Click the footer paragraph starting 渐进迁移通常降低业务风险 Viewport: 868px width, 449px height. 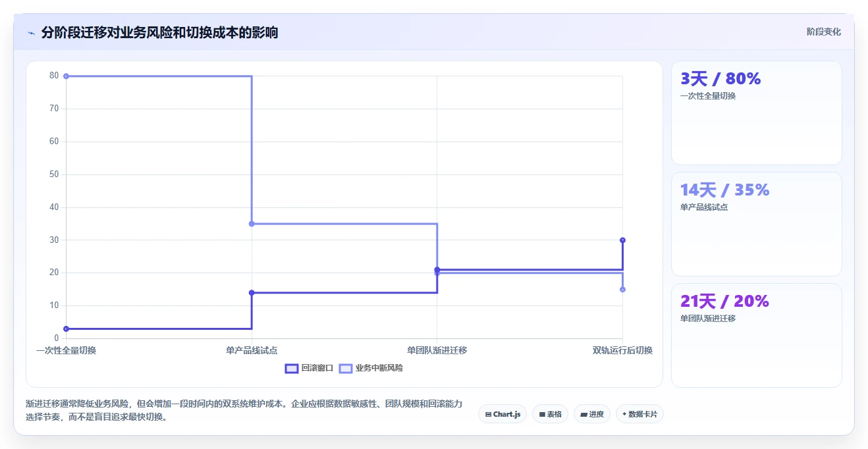(x=244, y=410)
